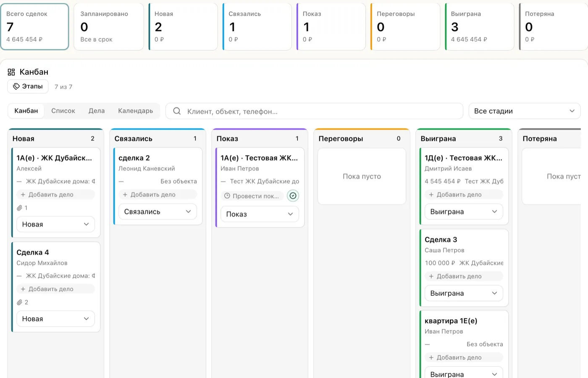Open the 1Д(е) · Тестовая ЖК deal title
The height and width of the screenshot is (378, 588).
click(x=464, y=158)
